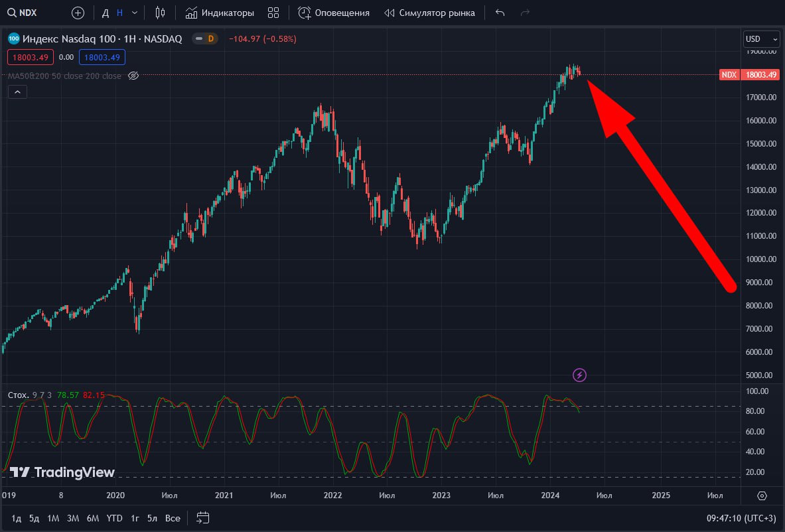Click the red sell price 18003.49 box

coord(31,57)
